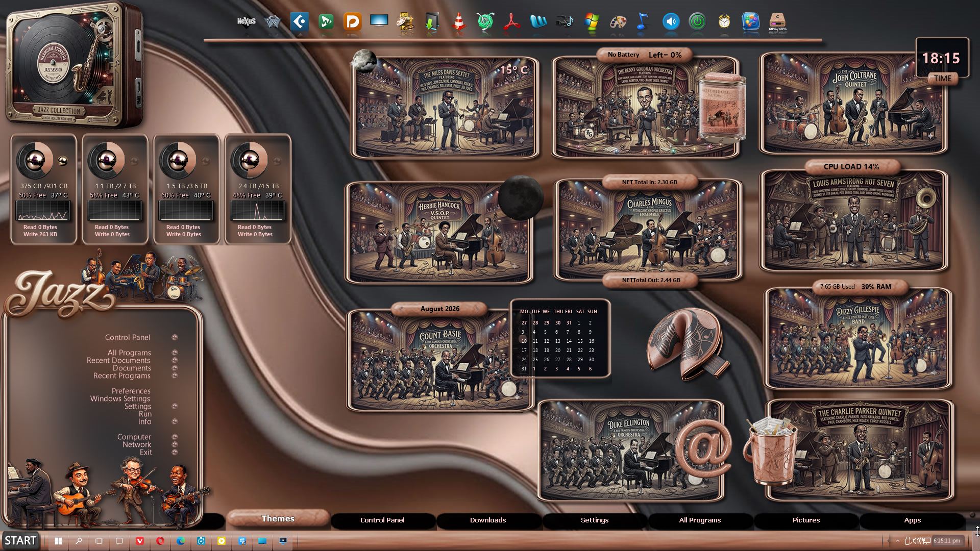Open the Herbie Hancock V.S.O.P. Quintet thumbnail
980x551 pixels.
pyautogui.click(x=439, y=232)
